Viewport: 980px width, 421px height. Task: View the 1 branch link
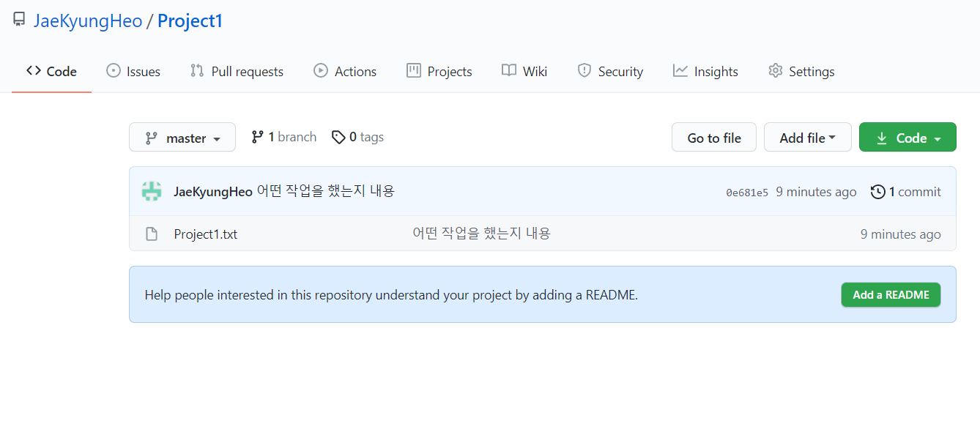click(x=283, y=137)
